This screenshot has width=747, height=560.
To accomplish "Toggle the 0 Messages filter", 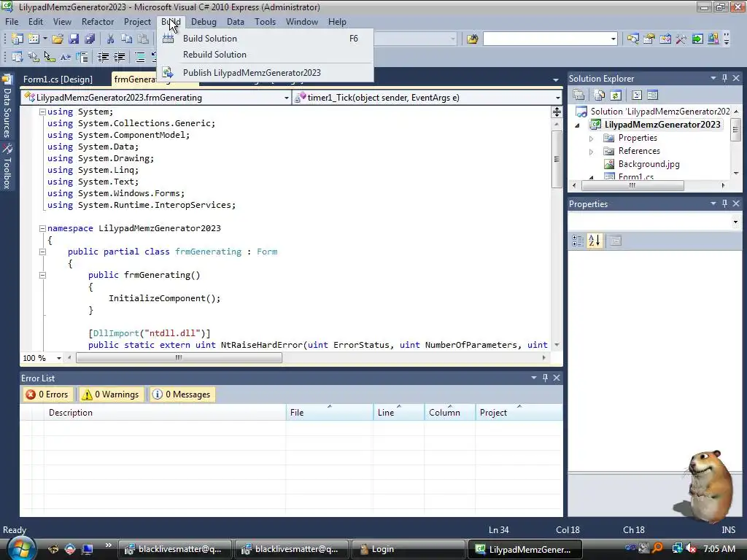I will pos(182,394).
